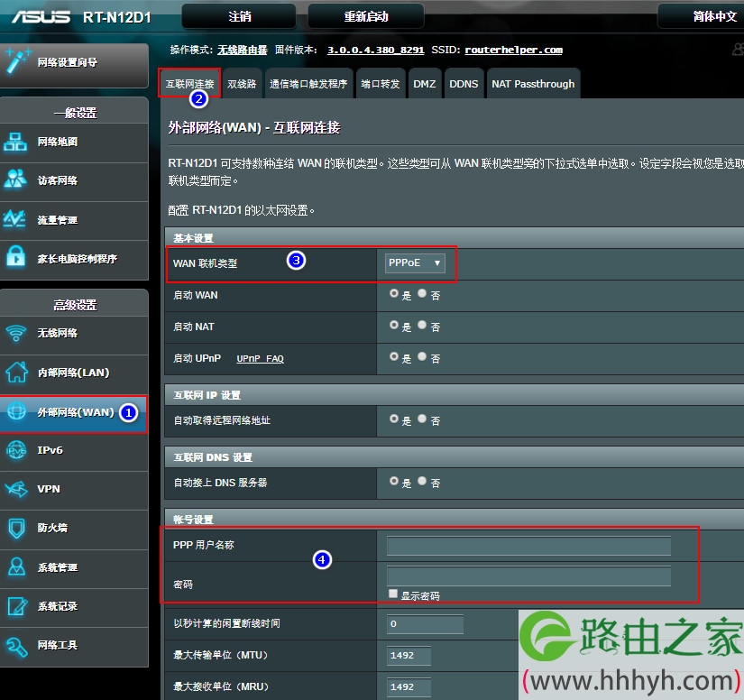Screen dimensions: 744x700
Task: Click the PPP 用户名称 input field
Action: [x=528, y=546]
